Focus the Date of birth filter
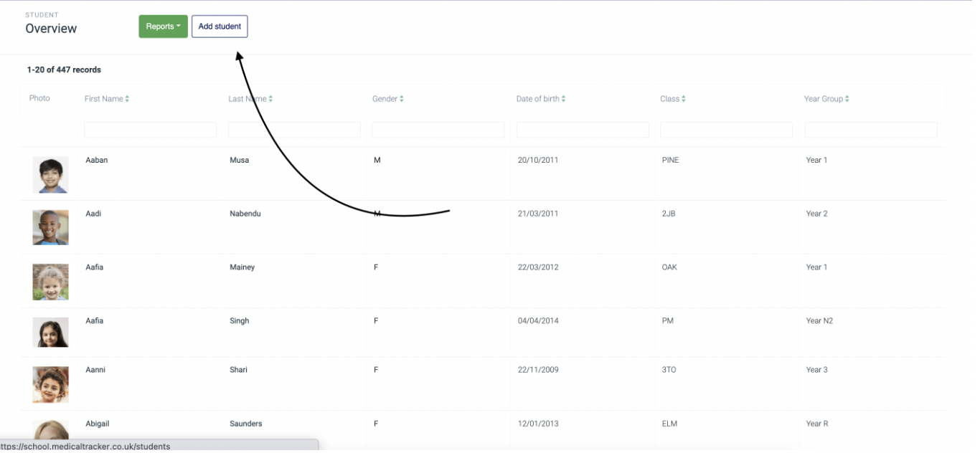 point(583,130)
